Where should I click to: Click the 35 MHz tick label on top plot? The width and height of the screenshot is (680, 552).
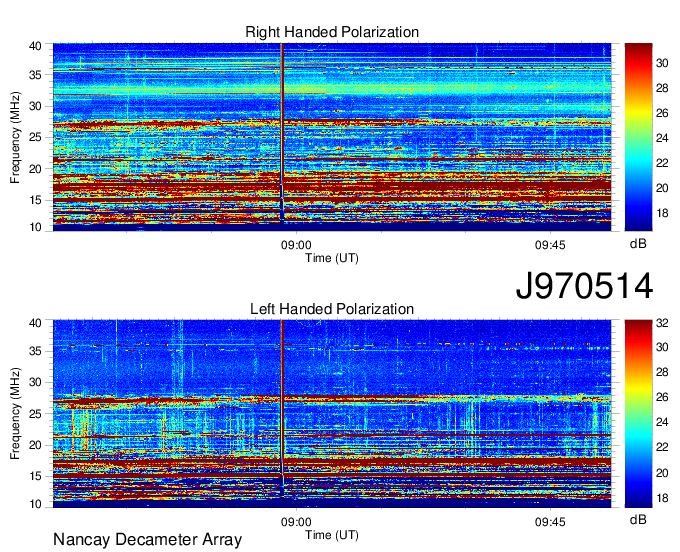(36, 75)
